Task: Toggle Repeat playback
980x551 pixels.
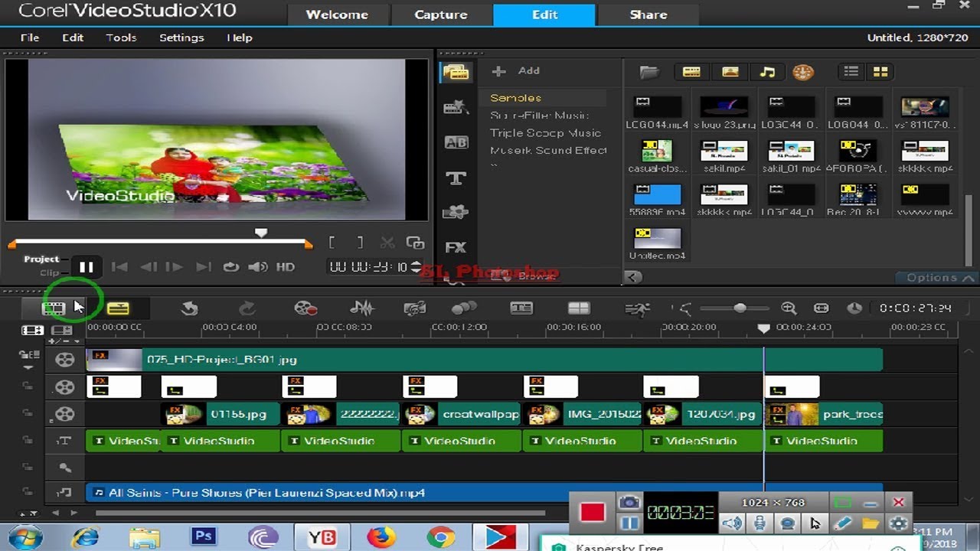Action: click(x=230, y=267)
